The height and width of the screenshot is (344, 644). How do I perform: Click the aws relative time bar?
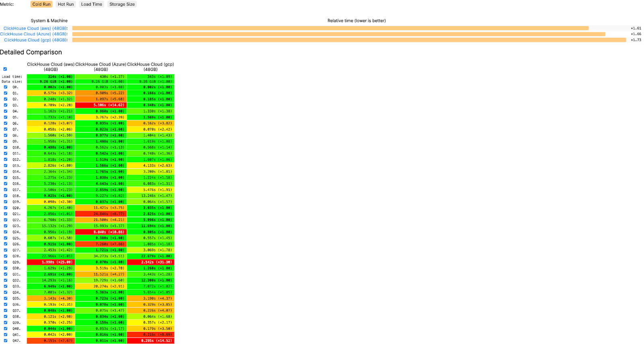click(330, 29)
